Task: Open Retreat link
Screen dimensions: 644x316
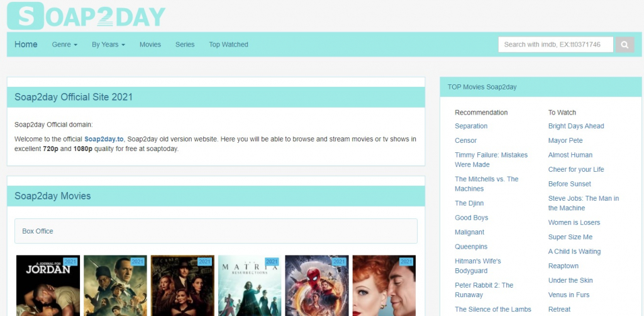Action: 559,308
